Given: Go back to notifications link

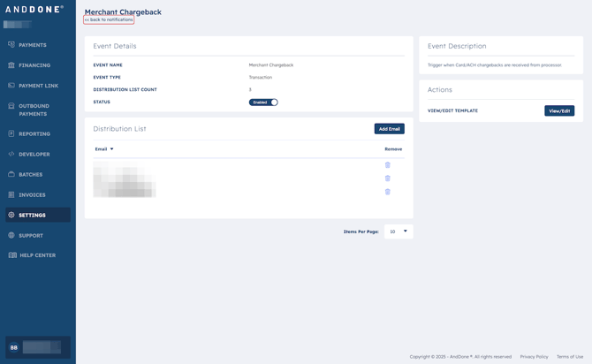Looking at the screenshot, I should [109, 19].
